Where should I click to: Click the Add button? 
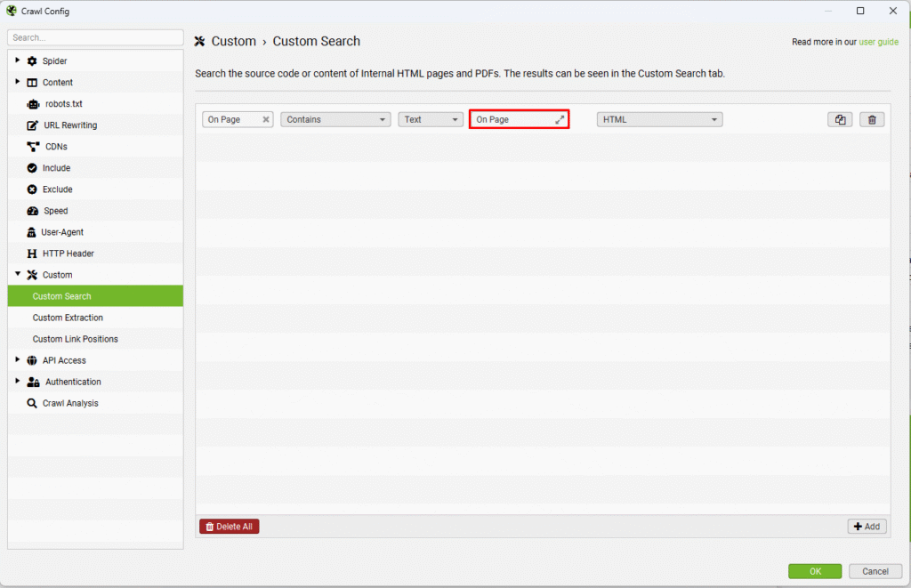[867, 527]
